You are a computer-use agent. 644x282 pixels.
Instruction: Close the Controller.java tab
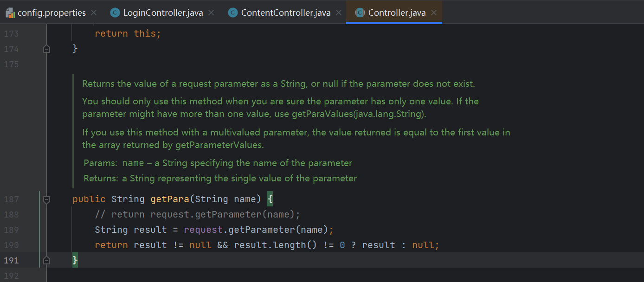pyautogui.click(x=434, y=13)
